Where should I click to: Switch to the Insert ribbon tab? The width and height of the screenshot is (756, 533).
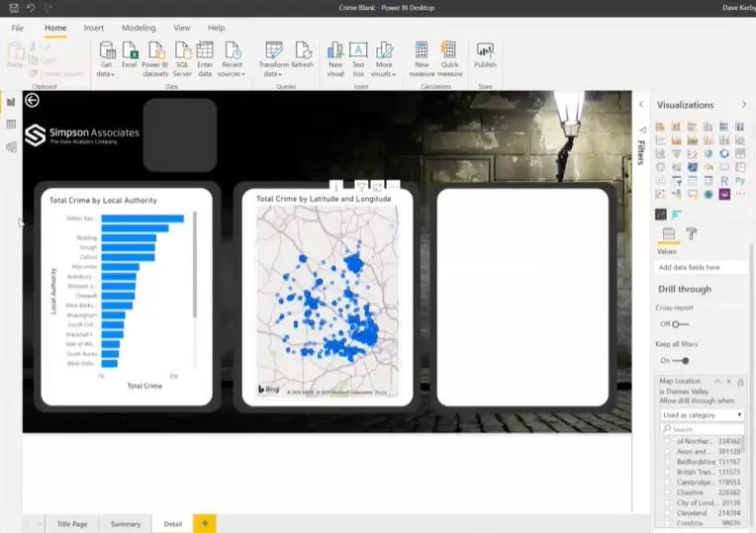pyautogui.click(x=94, y=28)
